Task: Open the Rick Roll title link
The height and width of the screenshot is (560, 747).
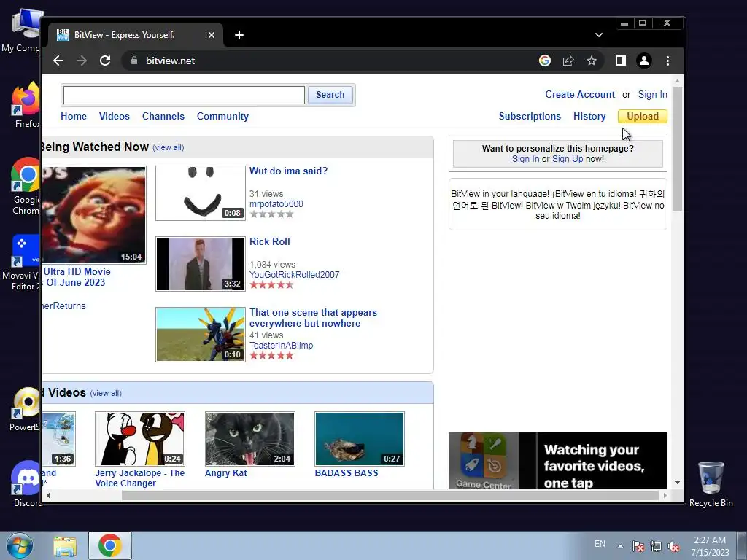Action: click(270, 241)
